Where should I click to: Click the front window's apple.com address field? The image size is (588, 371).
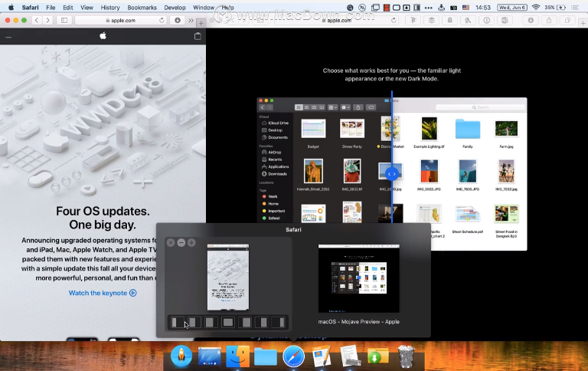[x=120, y=20]
